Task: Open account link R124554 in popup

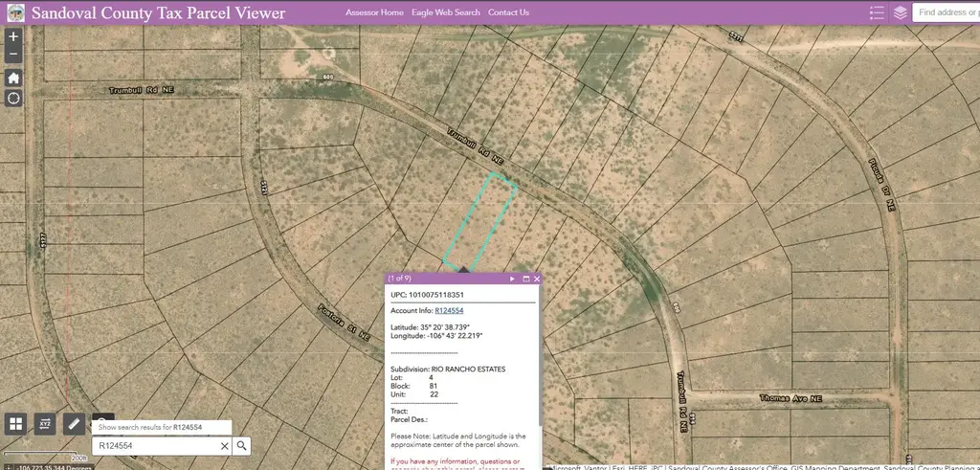Action: coord(449,311)
